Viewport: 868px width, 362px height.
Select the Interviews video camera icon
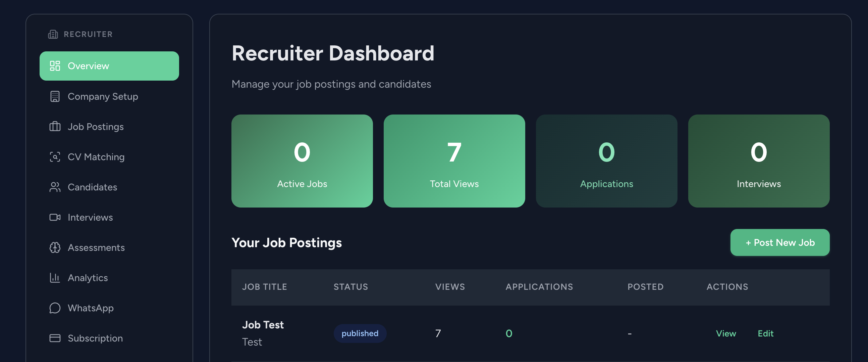tap(55, 217)
